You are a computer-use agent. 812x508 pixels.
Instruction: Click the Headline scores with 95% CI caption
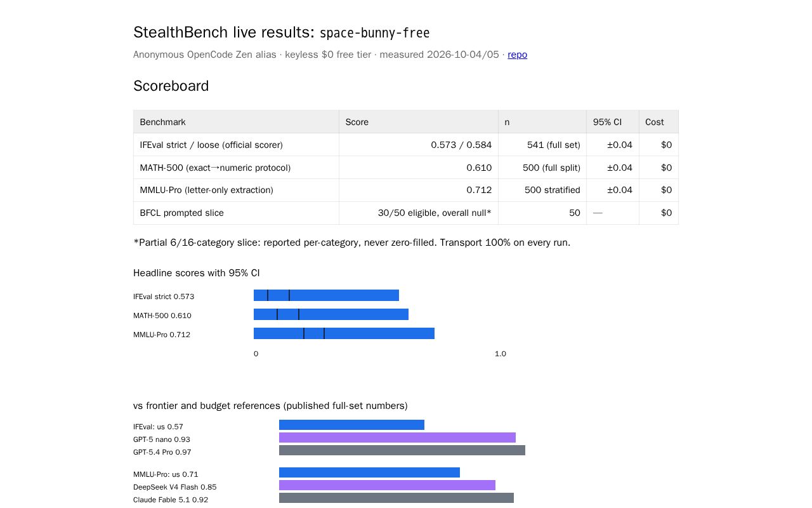pyautogui.click(x=197, y=273)
